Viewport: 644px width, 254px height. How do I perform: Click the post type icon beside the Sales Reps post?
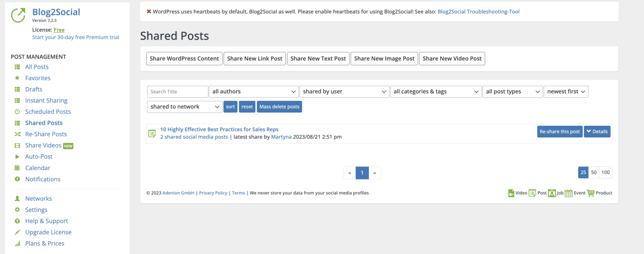152,133
